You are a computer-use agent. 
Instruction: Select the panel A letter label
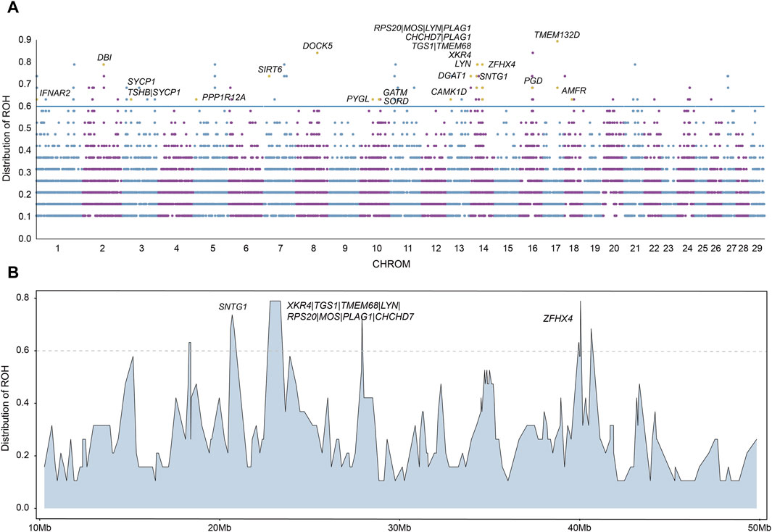click(13, 7)
